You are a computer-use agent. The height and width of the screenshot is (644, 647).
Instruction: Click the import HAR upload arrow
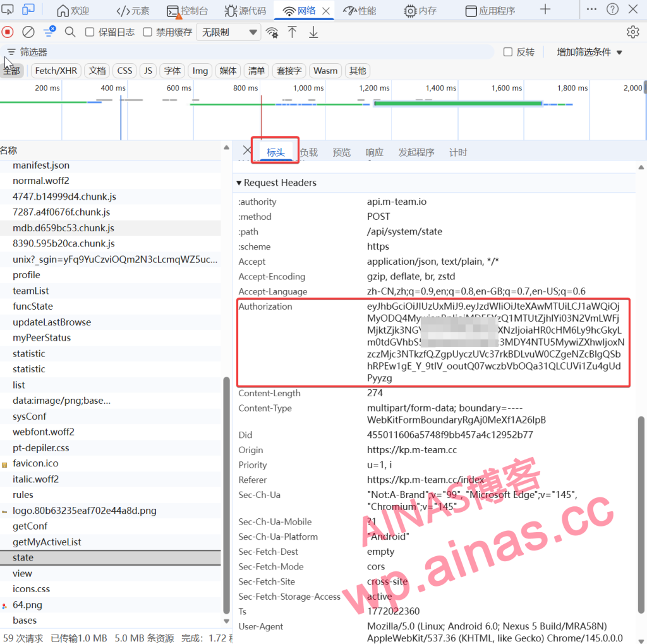click(x=292, y=32)
